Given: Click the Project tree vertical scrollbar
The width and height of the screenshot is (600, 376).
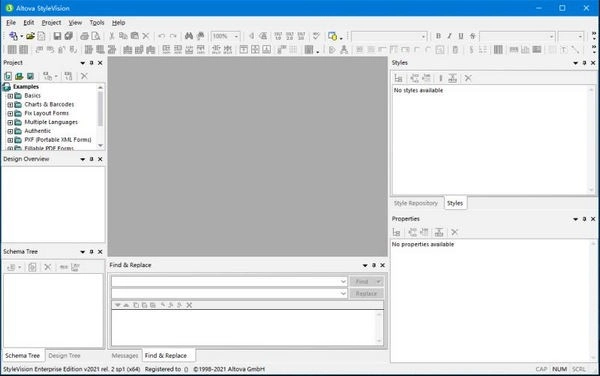Looking at the screenshot, I should pyautogui.click(x=100, y=116).
